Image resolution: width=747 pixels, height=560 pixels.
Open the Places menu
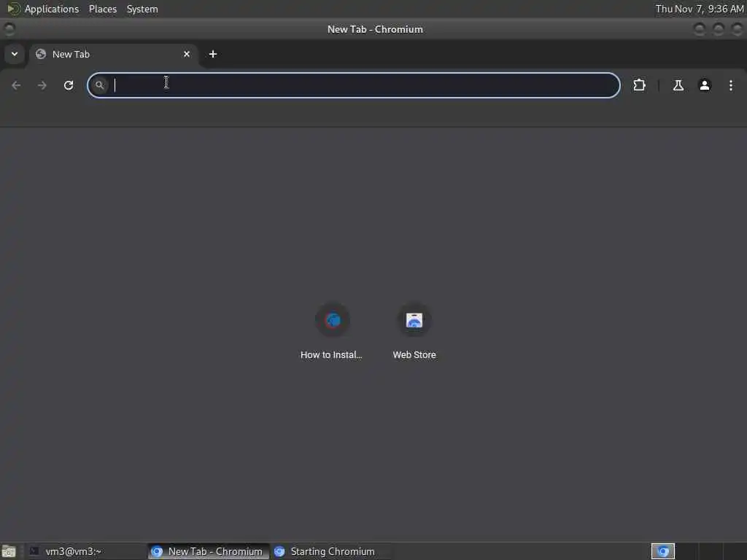click(102, 9)
